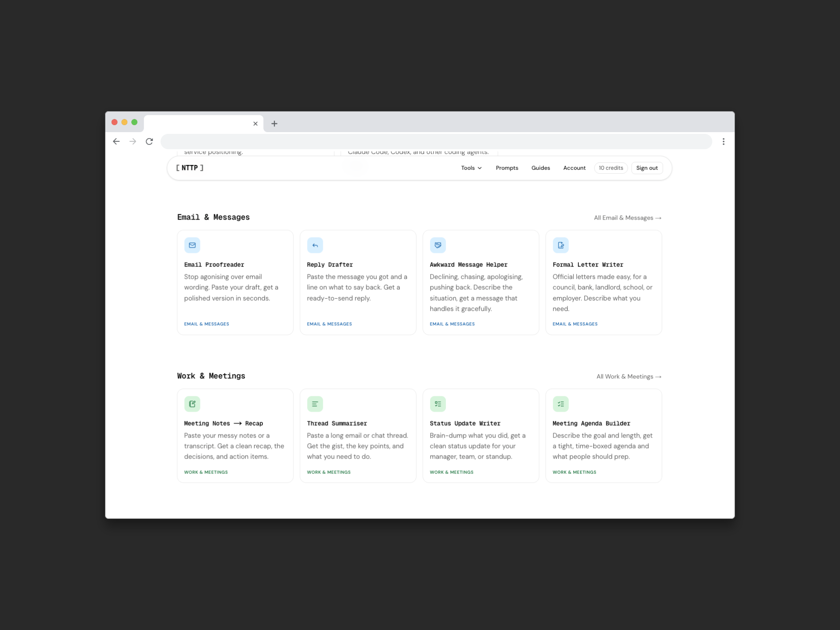Screen dimensions: 840x630
Task: Click Email & Messages tag under Awkward Message Helper
Action: pos(452,324)
